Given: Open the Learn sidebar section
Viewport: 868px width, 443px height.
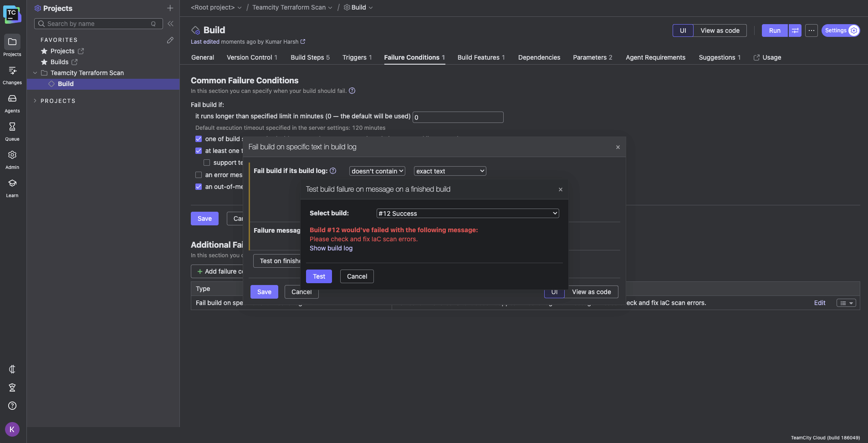Looking at the screenshot, I should point(12,188).
